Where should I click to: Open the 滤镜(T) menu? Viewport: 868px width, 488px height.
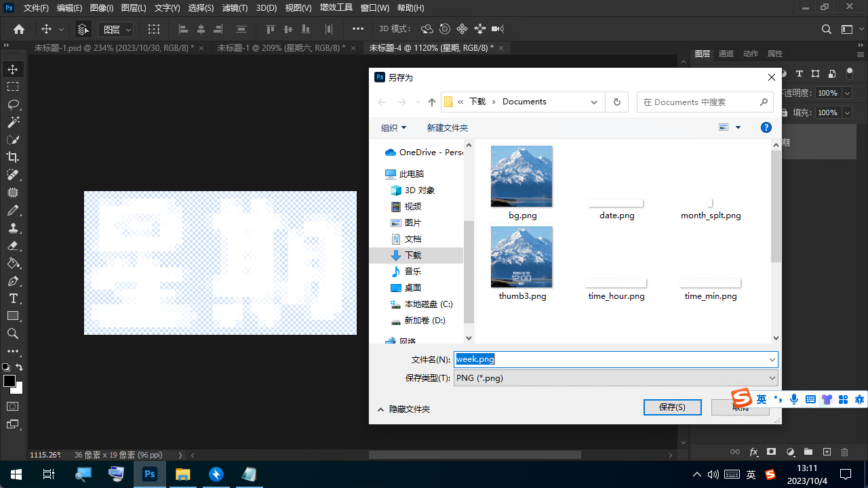[235, 8]
